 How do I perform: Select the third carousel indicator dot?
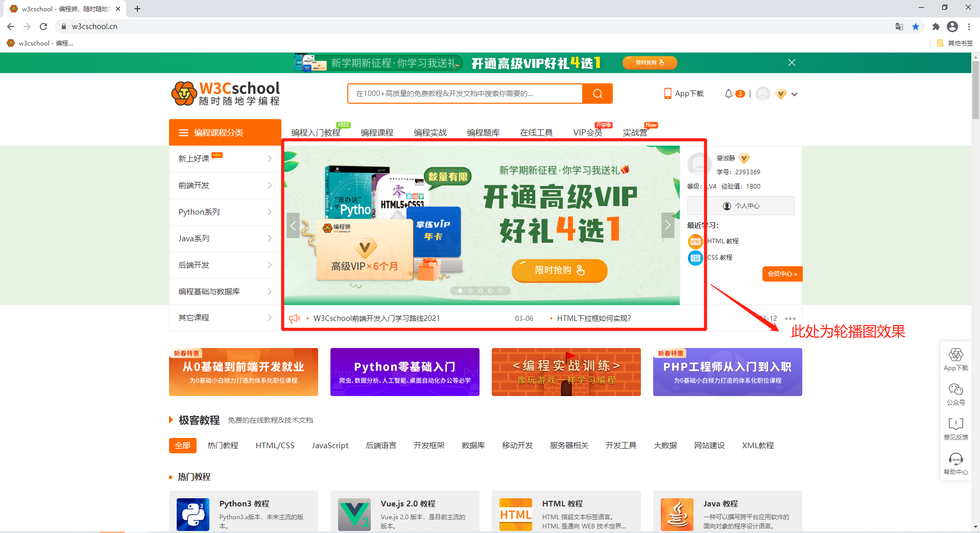480,291
